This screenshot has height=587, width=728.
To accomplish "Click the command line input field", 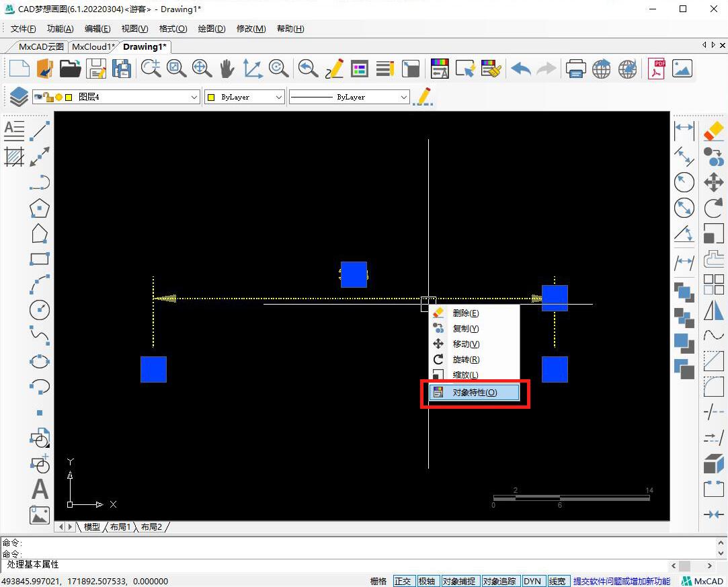I will tap(336, 565).
